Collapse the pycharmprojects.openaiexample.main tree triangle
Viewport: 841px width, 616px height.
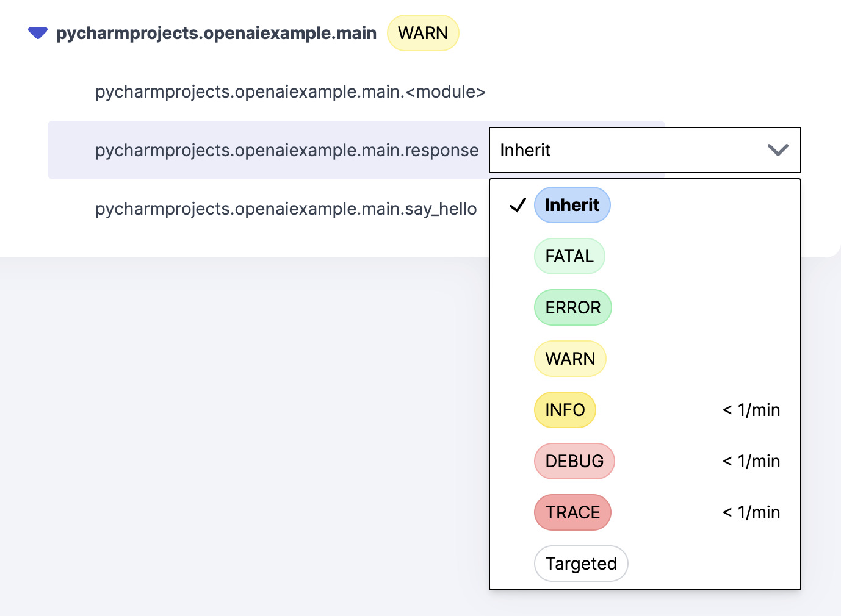[38, 33]
